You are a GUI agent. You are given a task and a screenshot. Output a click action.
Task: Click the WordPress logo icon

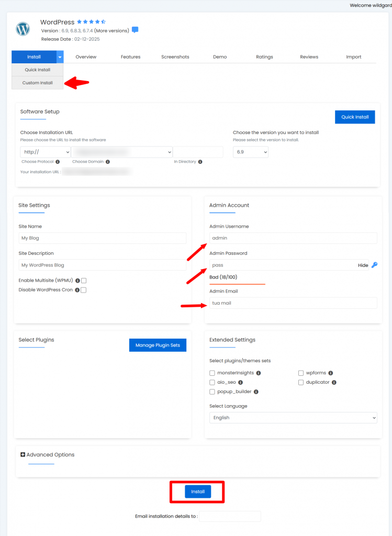[x=23, y=29]
